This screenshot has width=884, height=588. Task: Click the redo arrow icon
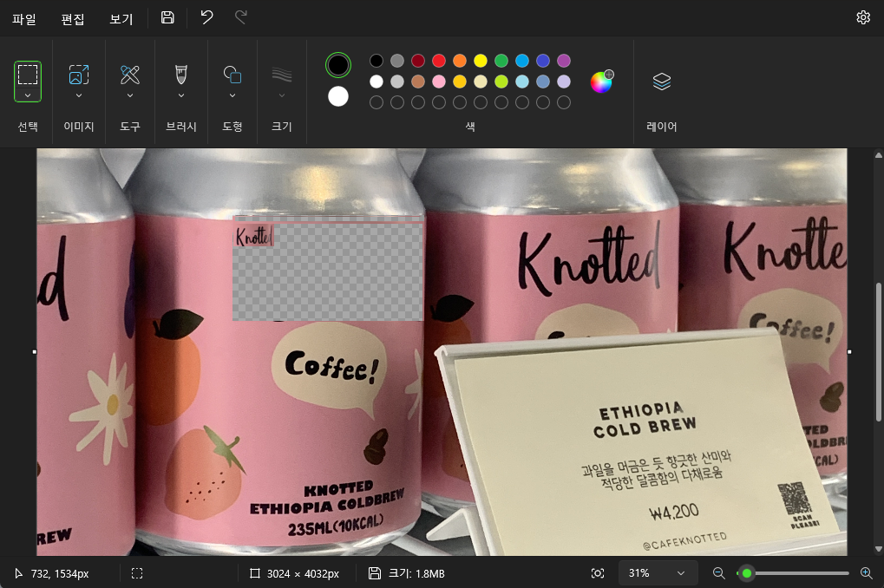point(240,17)
